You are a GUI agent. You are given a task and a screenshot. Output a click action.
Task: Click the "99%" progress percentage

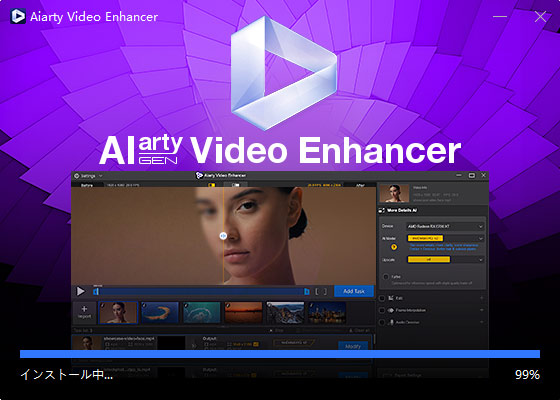click(527, 375)
